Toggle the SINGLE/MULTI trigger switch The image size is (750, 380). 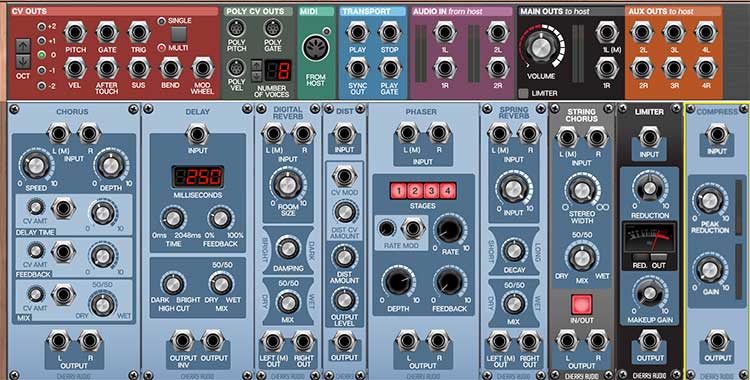pos(179,34)
